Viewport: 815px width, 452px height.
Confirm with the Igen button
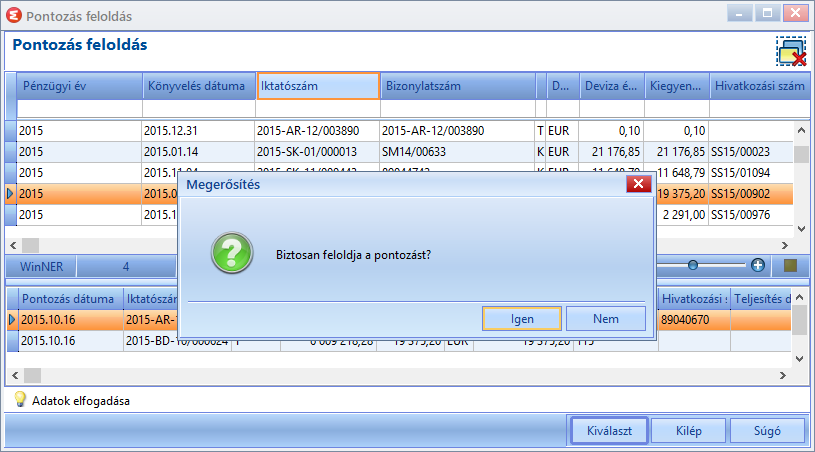pyautogui.click(x=522, y=318)
